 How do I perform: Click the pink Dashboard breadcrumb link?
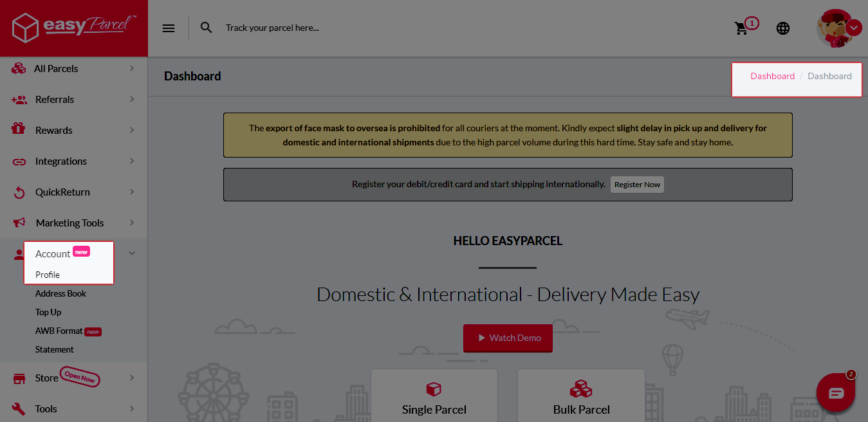(x=772, y=76)
